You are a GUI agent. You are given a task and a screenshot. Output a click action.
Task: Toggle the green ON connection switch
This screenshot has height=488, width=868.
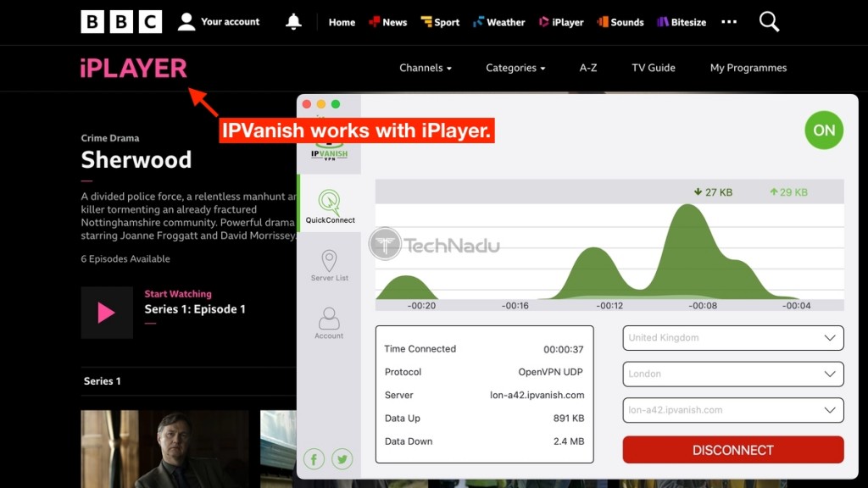(x=824, y=130)
